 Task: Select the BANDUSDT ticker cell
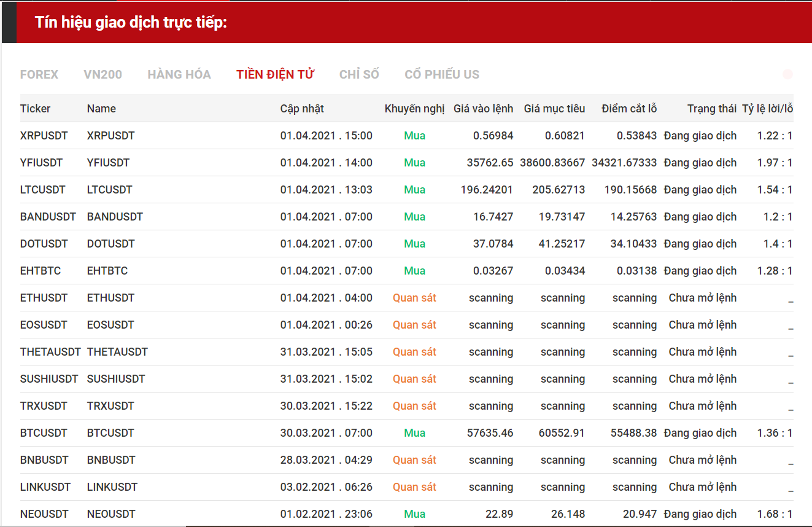pos(48,217)
